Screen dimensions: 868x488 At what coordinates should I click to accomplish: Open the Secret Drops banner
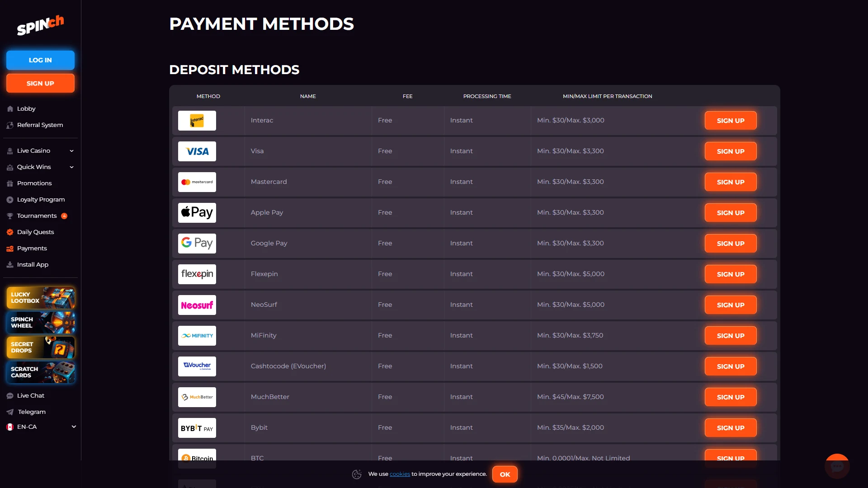[41, 347]
